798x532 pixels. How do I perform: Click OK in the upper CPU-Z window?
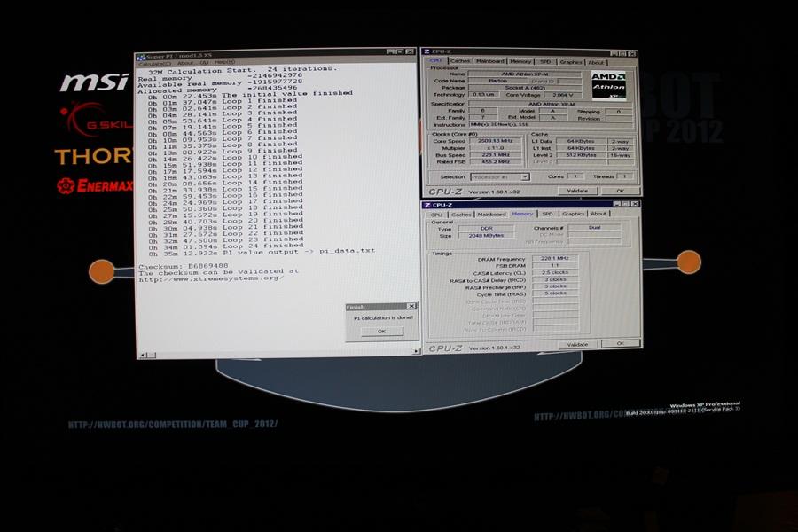pyautogui.click(x=620, y=191)
